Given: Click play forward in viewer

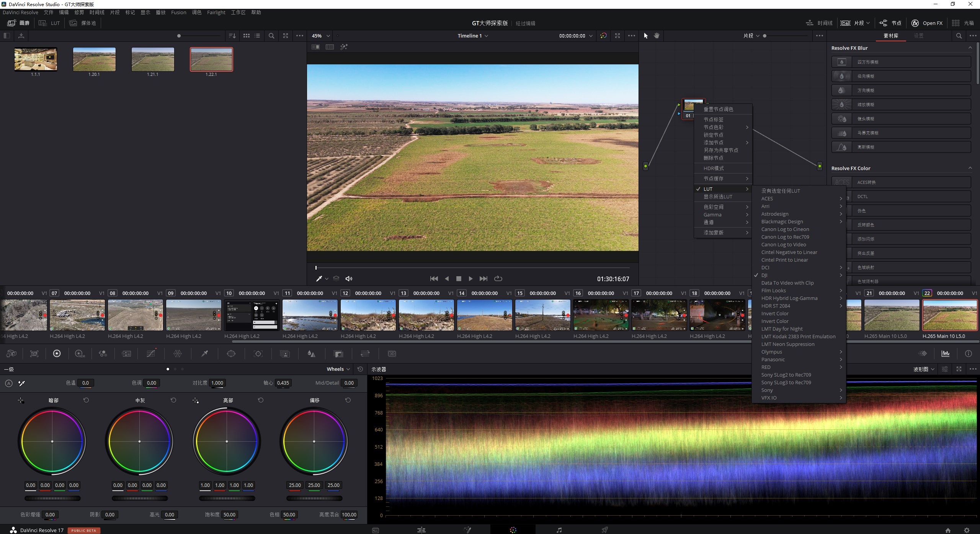Looking at the screenshot, I should pyautogui.click(x=470, y=278).
